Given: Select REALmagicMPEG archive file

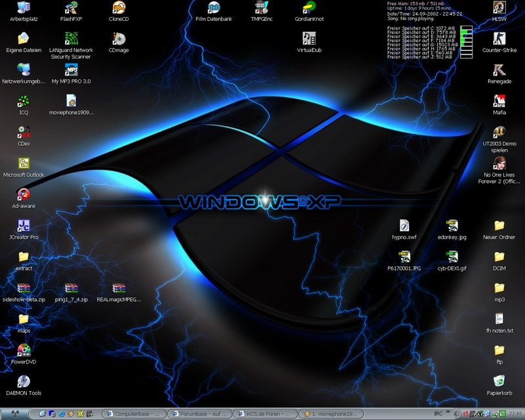Looking at the screenshot, I should click(119, 292).
